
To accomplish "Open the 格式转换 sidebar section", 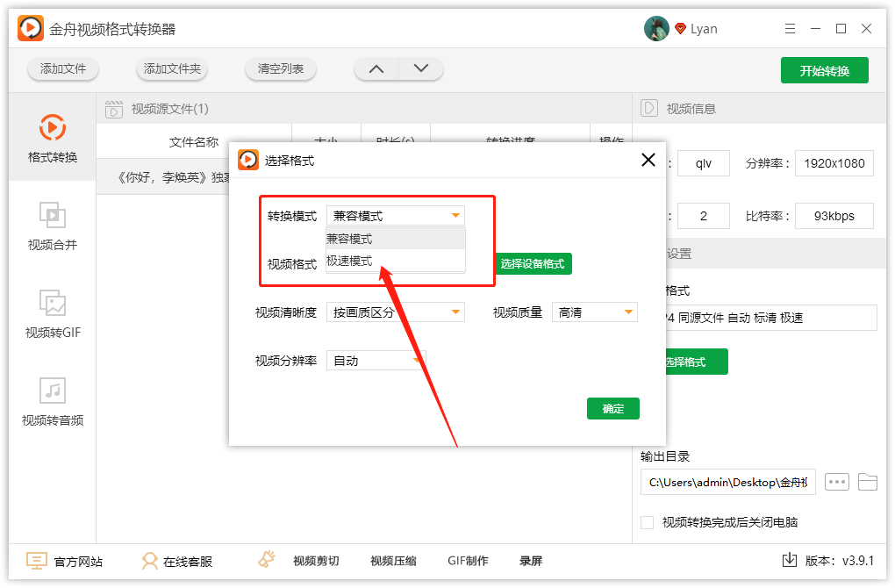I will coord(53,138).
